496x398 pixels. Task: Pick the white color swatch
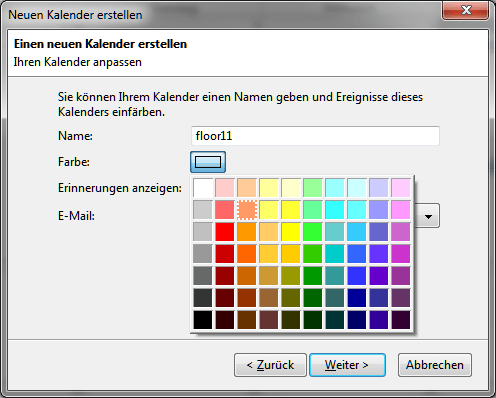click(x=203, y=188)
